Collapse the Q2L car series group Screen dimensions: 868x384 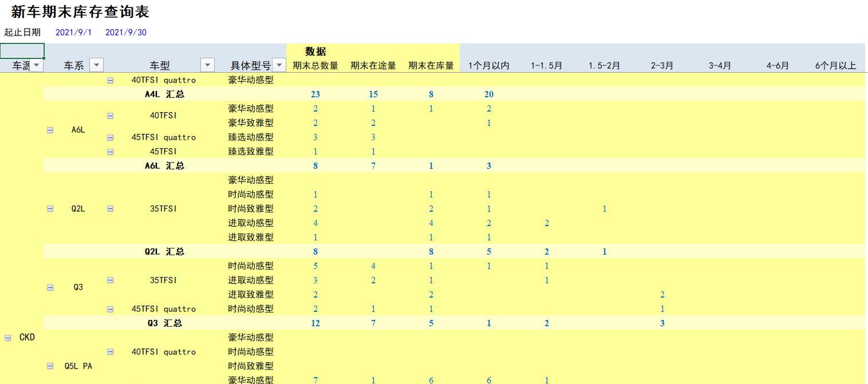(50, 208)
